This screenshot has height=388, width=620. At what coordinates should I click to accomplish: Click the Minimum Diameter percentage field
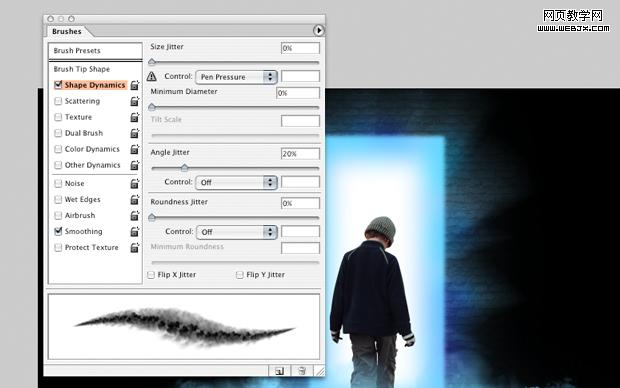coord(298,93)
